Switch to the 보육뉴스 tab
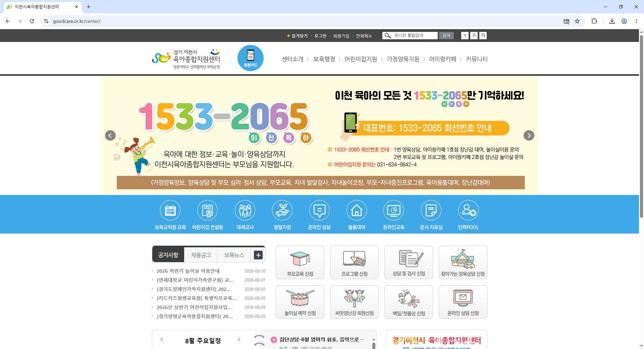Viewport: 644px width, 349px height. [234, 255]
